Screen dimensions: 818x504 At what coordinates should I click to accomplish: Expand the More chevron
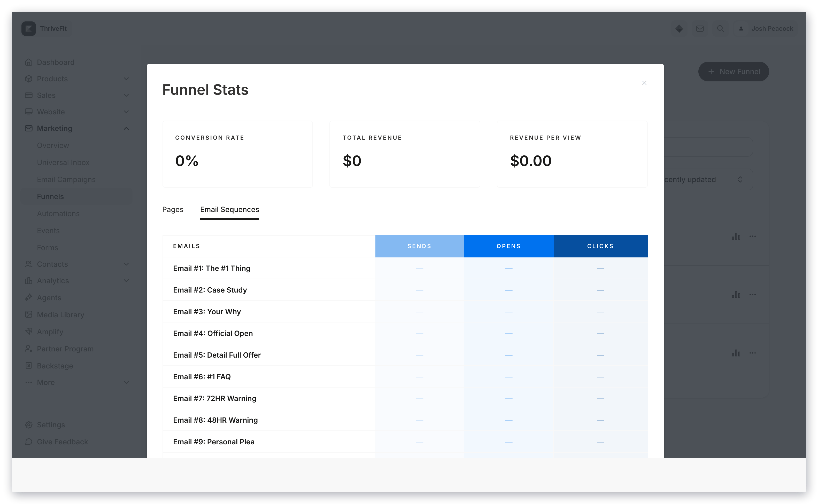126,382
